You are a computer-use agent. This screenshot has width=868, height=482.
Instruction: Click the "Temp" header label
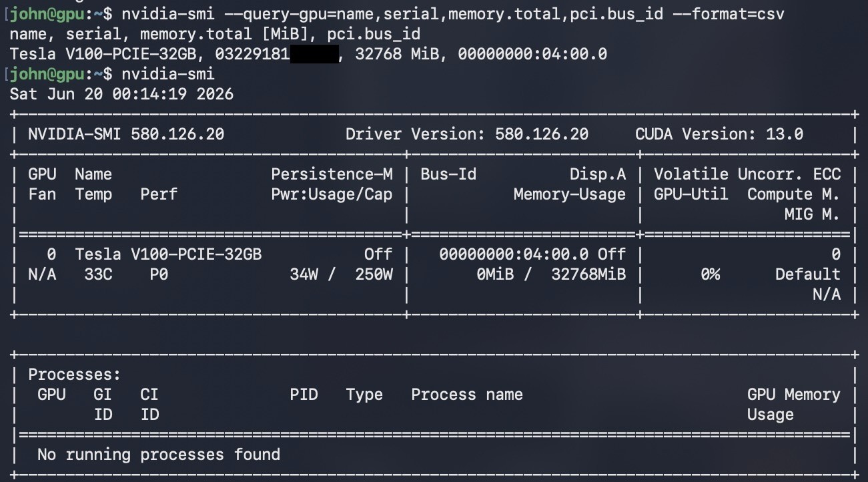93,194
